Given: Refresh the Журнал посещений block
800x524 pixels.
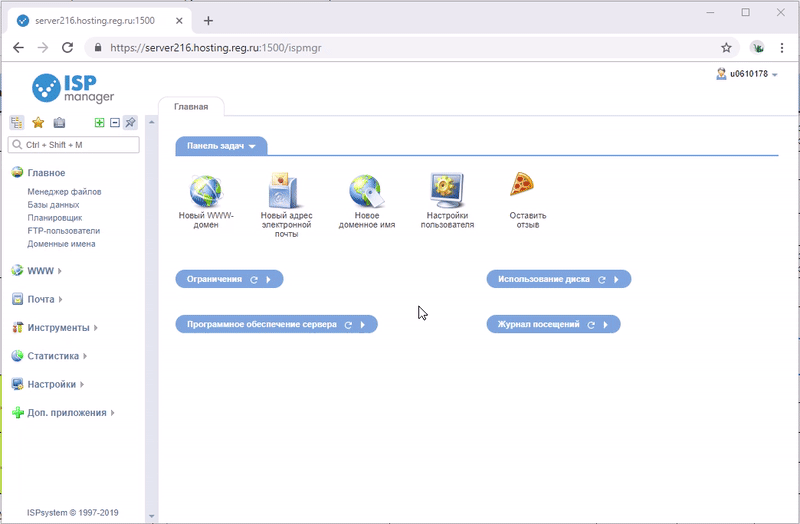Looking at the screenshot, I should click(591, 325).
